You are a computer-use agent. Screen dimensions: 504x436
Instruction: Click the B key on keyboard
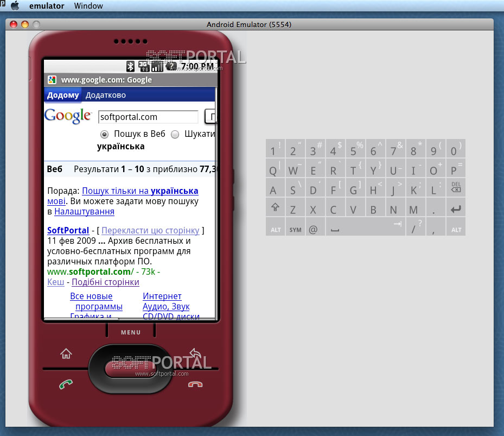pyautogui.click(x=375, y=207)
